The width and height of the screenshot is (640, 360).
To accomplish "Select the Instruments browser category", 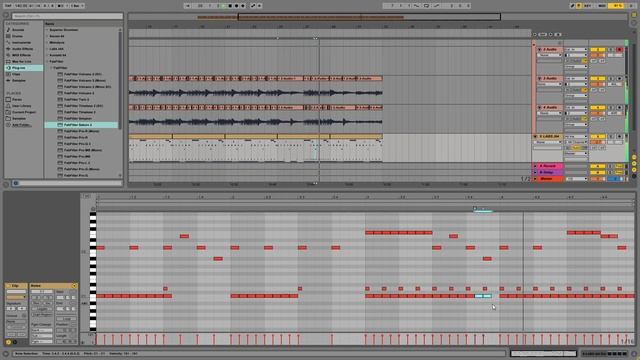I will (x=20, y=42).
